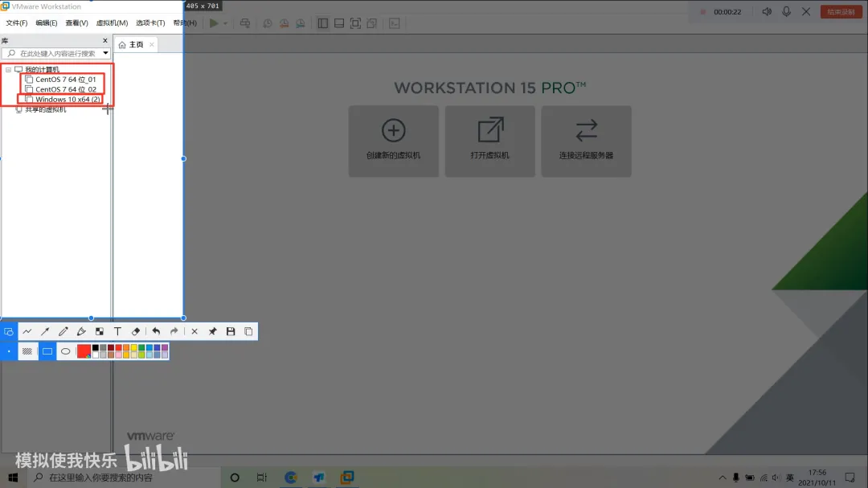Select rectangle shape option
Screen dimensions: 868x488
click(47, 351)
